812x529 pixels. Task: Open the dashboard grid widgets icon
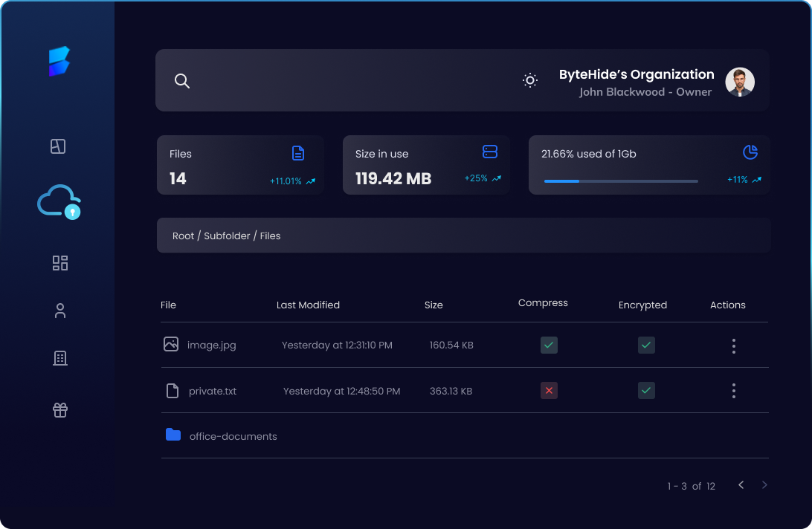(x=60, y=263)
